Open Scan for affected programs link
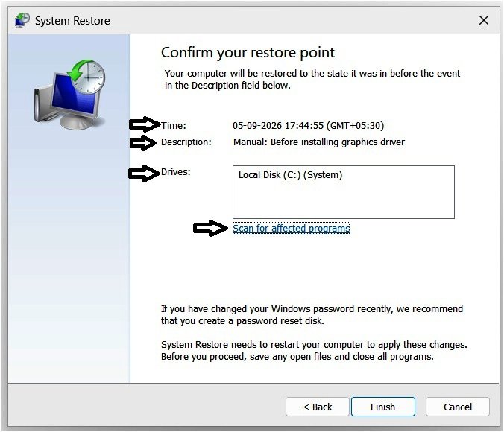The width and height of the screenshot is (504, 432). (x=291, y=229)
